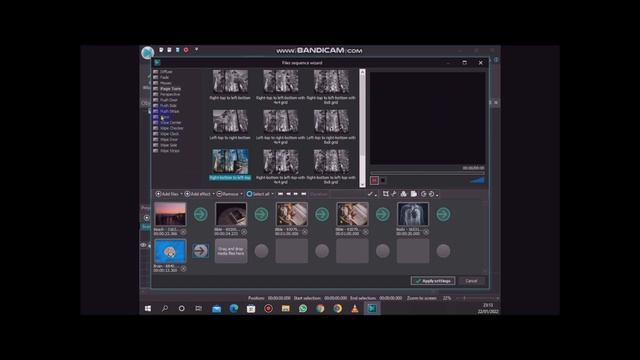Choose 'Right top to left bottom' transition thumbnail

(230, 81)
